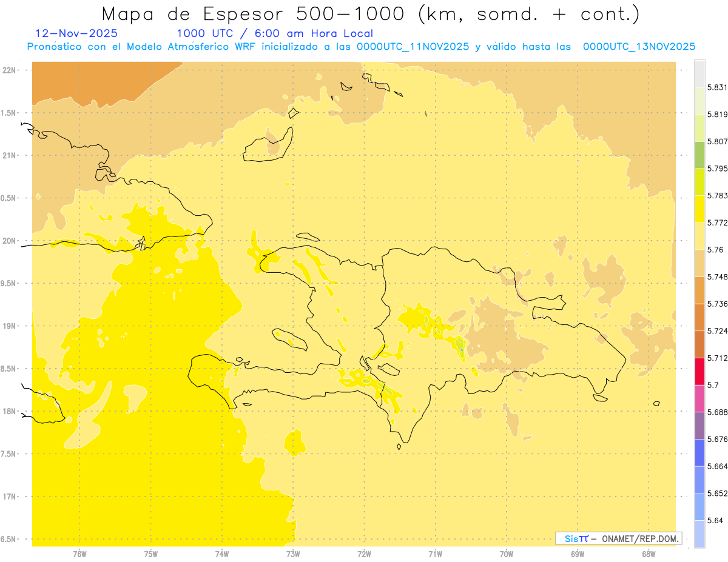The height and width of the screenshot is (562, 728).
Task: Click the latitude label '18N'
Action: [8, 412]
